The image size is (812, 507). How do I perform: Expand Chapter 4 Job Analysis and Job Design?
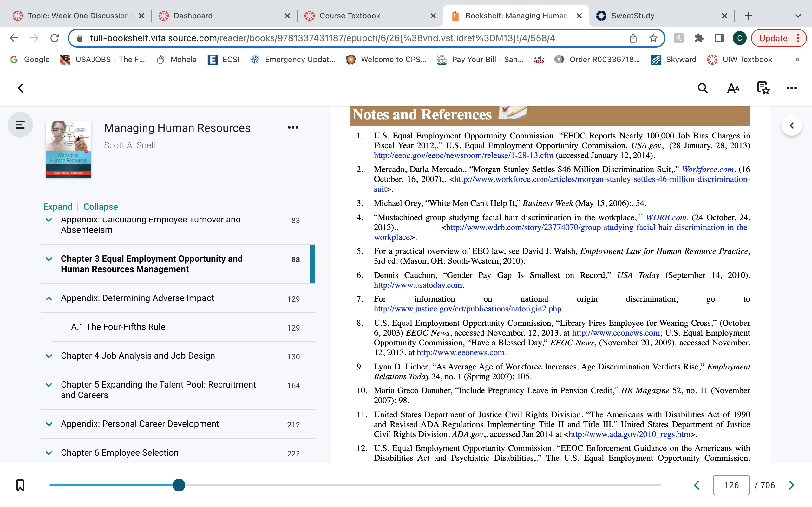point(49,356)
